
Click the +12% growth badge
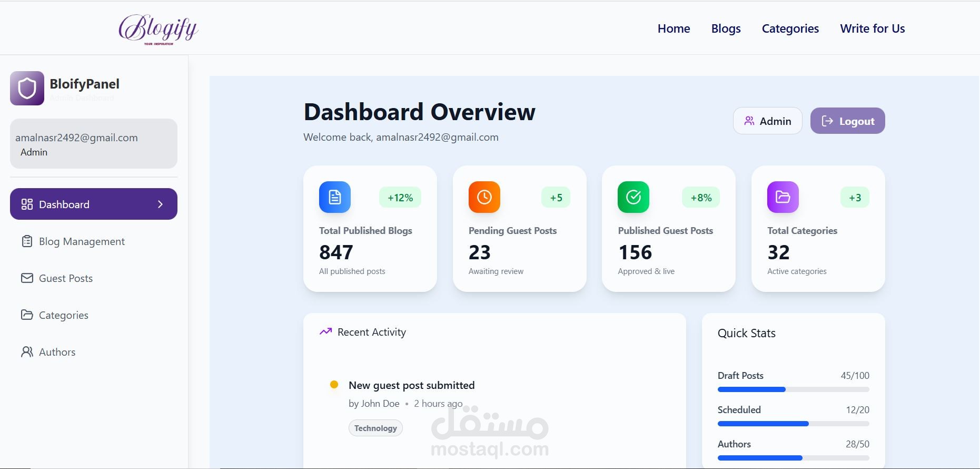(x=400, y=198)
